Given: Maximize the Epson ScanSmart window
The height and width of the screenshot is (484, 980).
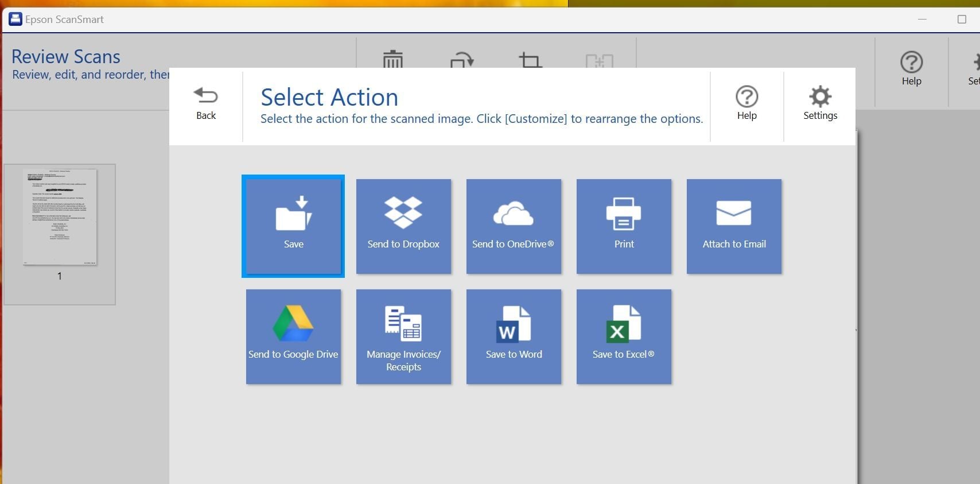Looking at the screenshot, I should (962, 20).
